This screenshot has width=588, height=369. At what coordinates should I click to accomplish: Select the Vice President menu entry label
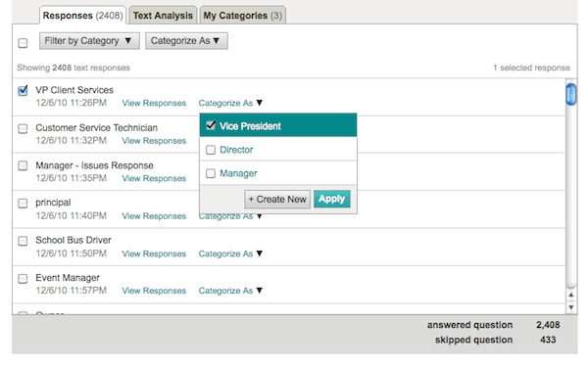(x=250, y=126)
